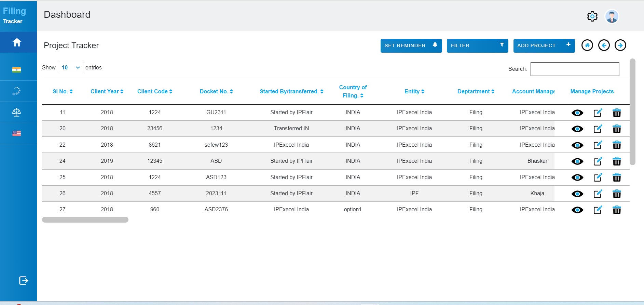Sort by Country of Filing column
The height and width of the screenshot is (305, 644).
click(x=353, y=91)
